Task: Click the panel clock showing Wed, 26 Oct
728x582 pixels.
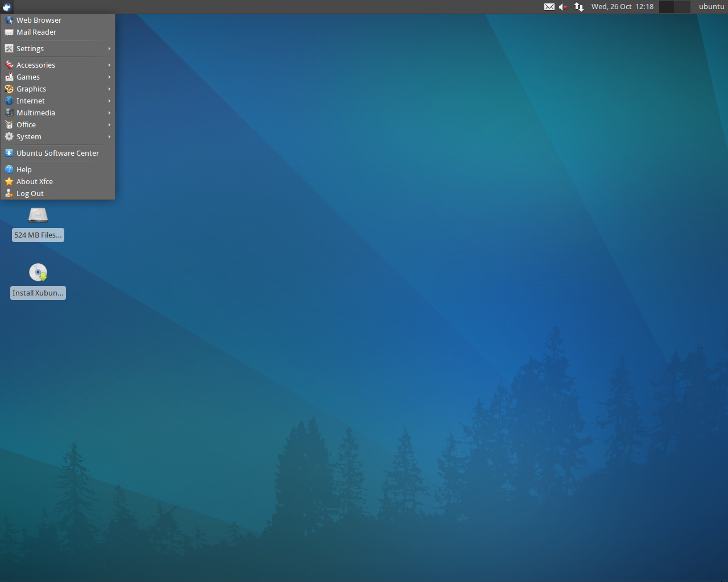Action: 622,7
